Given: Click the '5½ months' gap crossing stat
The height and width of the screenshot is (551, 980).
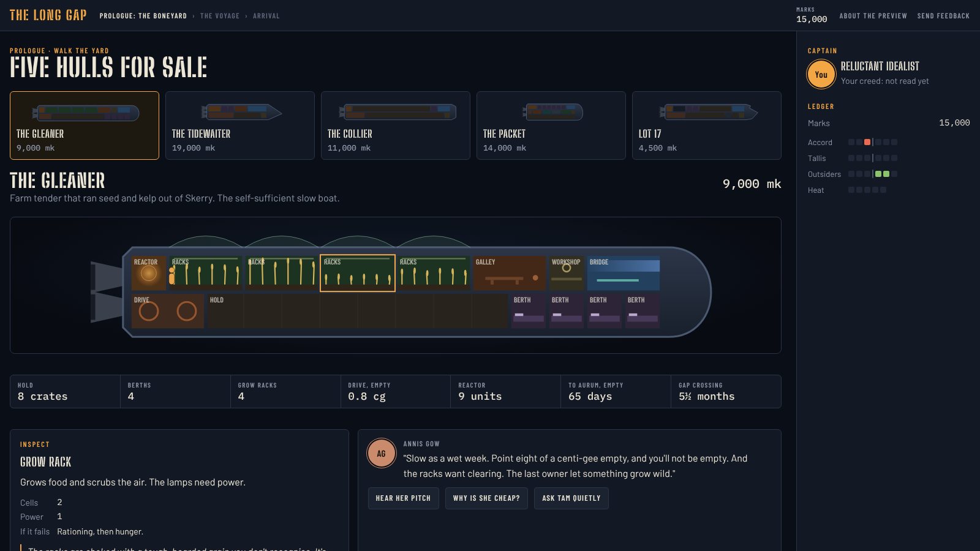Looking at the screenshot, I should (726, 391).
